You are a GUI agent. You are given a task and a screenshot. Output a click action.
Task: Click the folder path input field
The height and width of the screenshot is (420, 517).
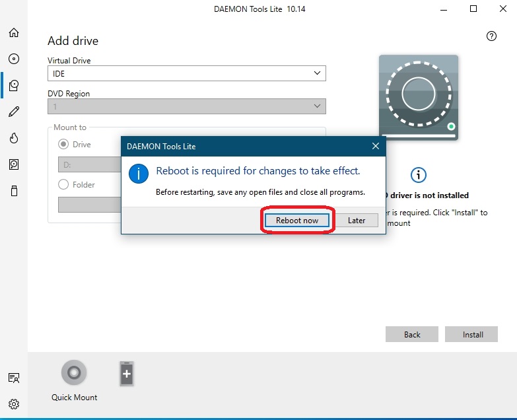coord(90,205)
